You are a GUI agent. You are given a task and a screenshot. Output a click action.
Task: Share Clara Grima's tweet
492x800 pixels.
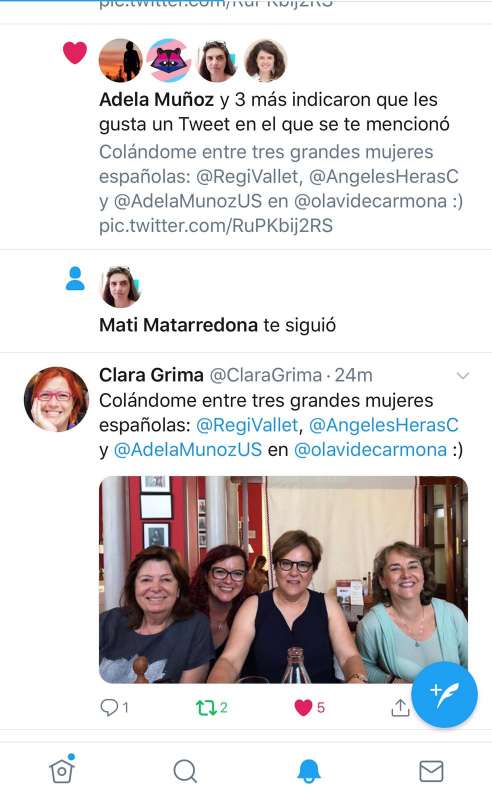point(400,707)
